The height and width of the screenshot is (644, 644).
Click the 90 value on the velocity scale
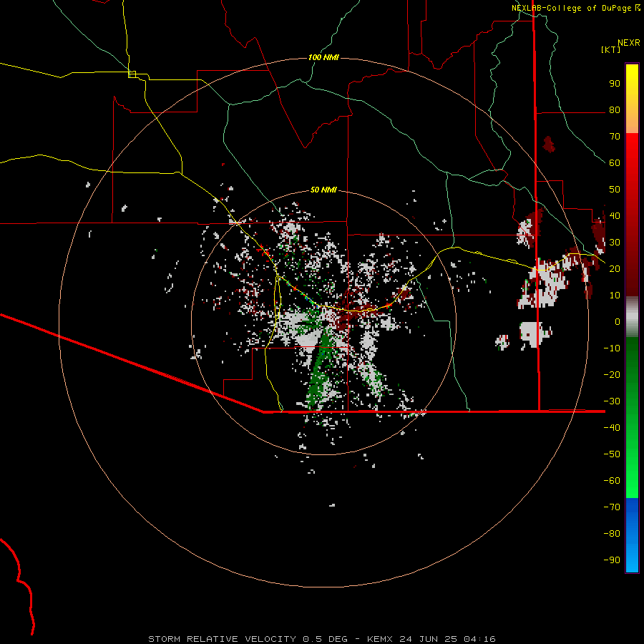(615, 84)
